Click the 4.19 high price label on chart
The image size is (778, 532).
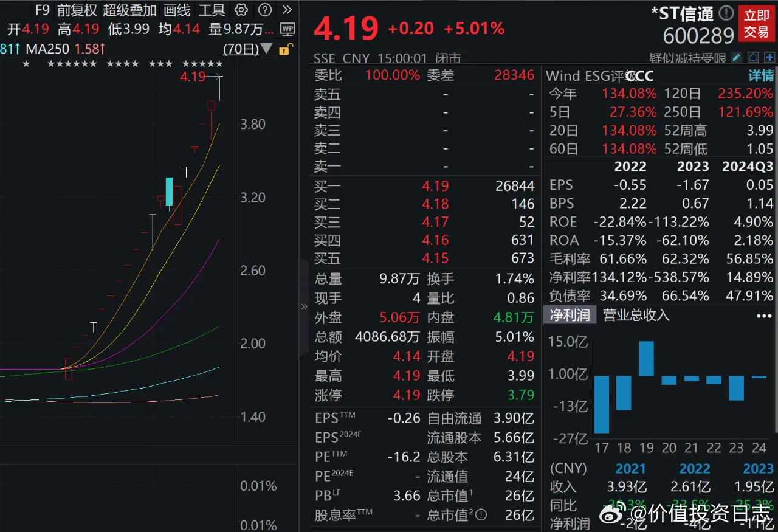[x=193, y=77]
